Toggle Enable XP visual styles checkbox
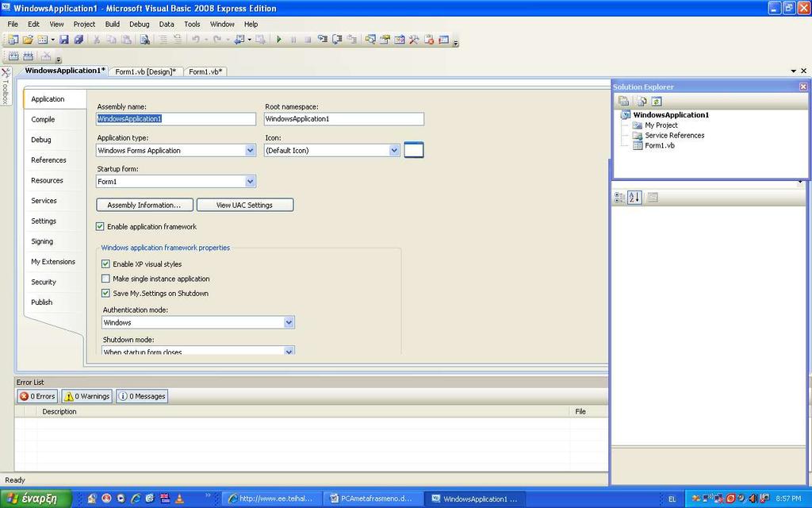This screenshot has height=508, width=812. [105, 264]
